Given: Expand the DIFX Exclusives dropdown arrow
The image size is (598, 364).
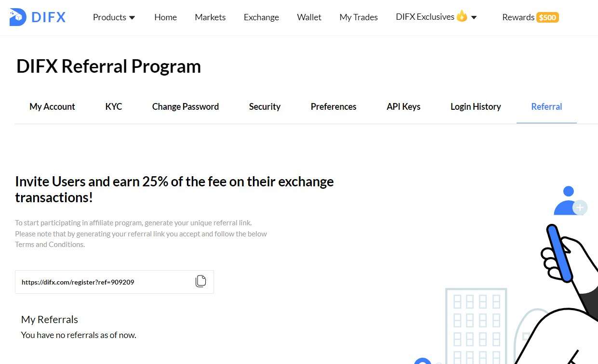Looking at the screenshot, I should pyautogui.click(x=474, y=18).
